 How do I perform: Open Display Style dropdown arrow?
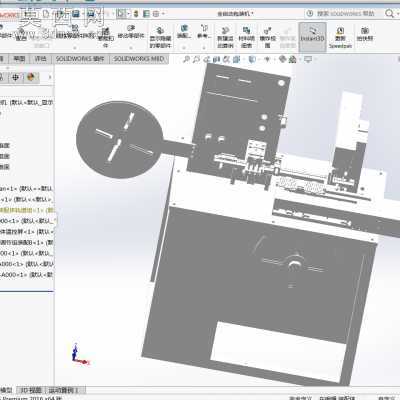(258, 60)
